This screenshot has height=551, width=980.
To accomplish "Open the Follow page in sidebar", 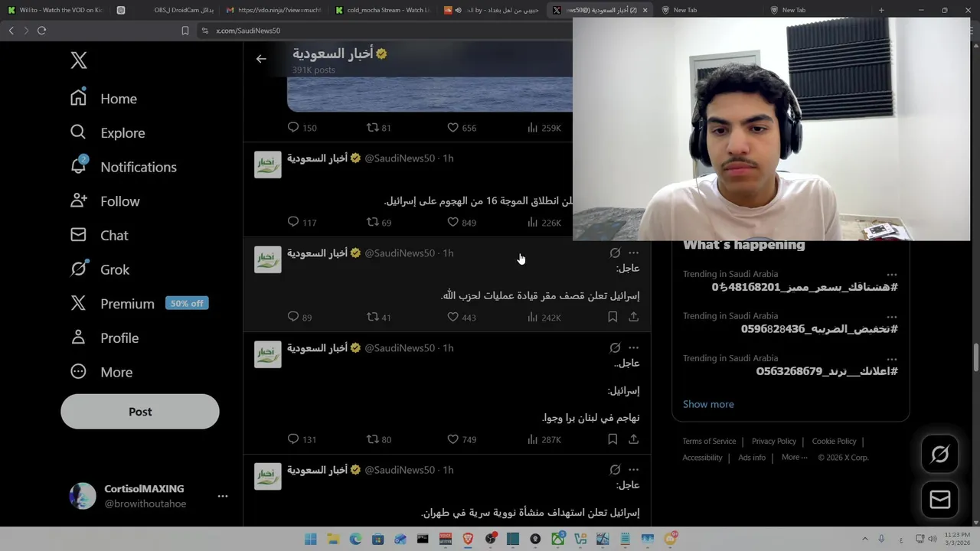I will pyautogui.click(x=105, y=201).
